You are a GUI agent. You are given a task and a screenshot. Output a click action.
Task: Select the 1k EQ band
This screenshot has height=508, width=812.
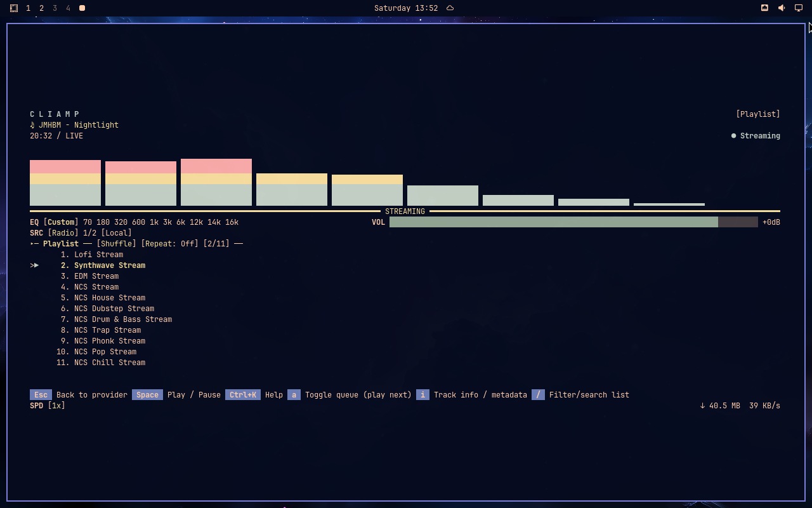(x=154, y=222)
